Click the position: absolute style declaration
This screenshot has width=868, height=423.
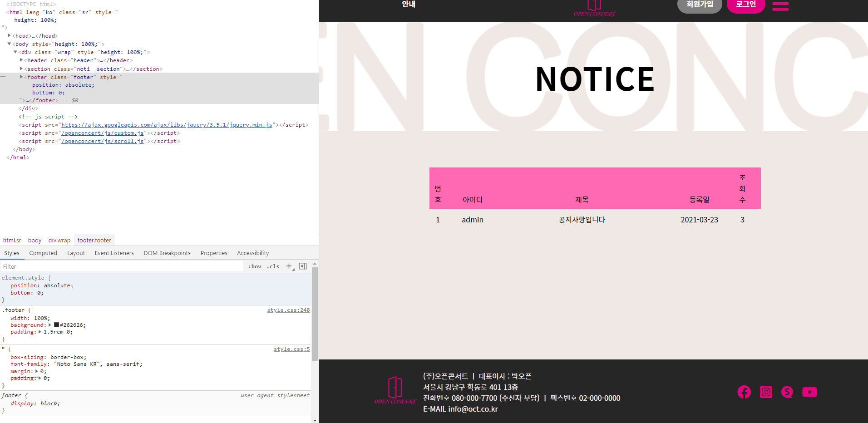[42, 285]
